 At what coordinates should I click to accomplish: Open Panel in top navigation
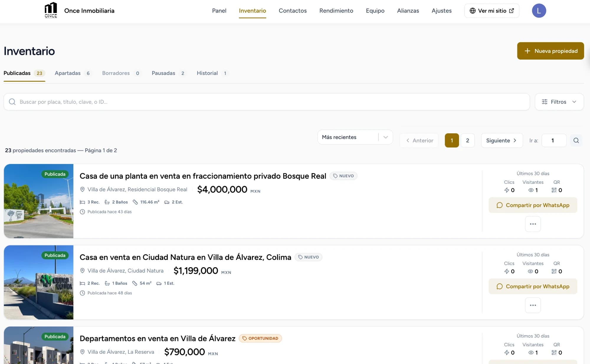219,11
